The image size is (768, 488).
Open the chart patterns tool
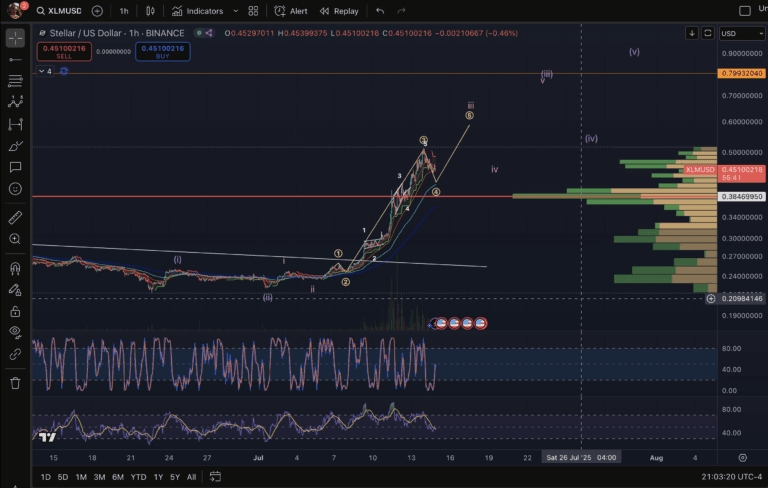click(x=15, y=102)
